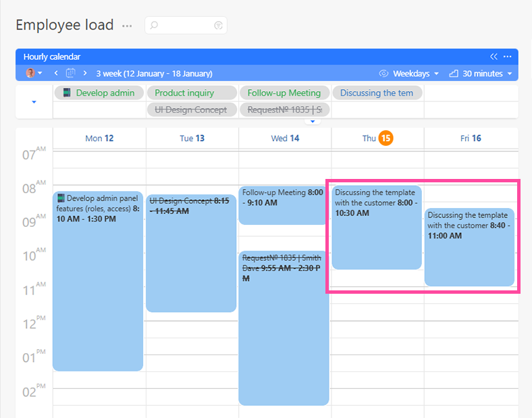Select the Thu 15 day header
Image resolution: width=532 pixels, height=418 pixels.
click(x=377, y=138)
